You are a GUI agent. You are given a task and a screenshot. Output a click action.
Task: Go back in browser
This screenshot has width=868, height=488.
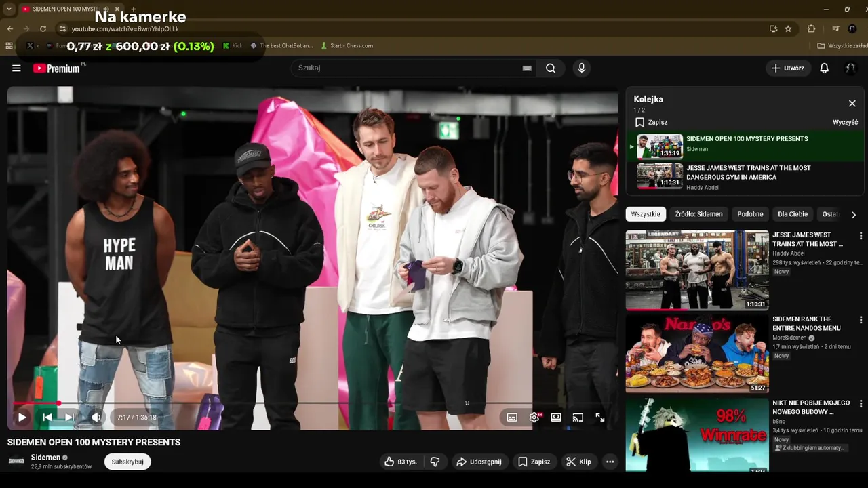pyautogui.click(x=9, y=28)
